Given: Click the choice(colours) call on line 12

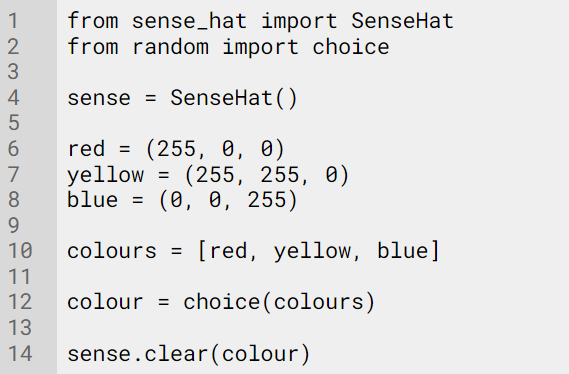Looking at the screenshot, I should (x=279, y=302).
